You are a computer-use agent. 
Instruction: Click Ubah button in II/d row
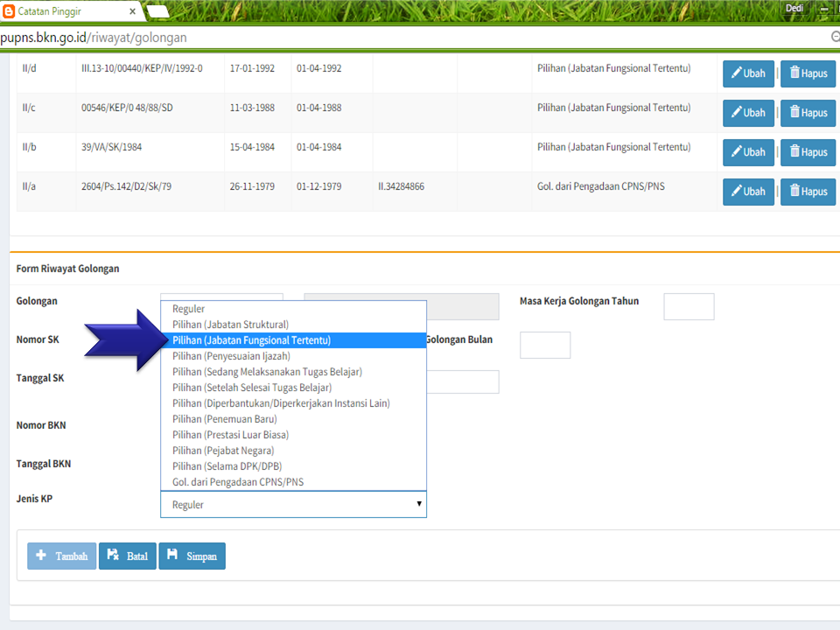pos(748,73)
